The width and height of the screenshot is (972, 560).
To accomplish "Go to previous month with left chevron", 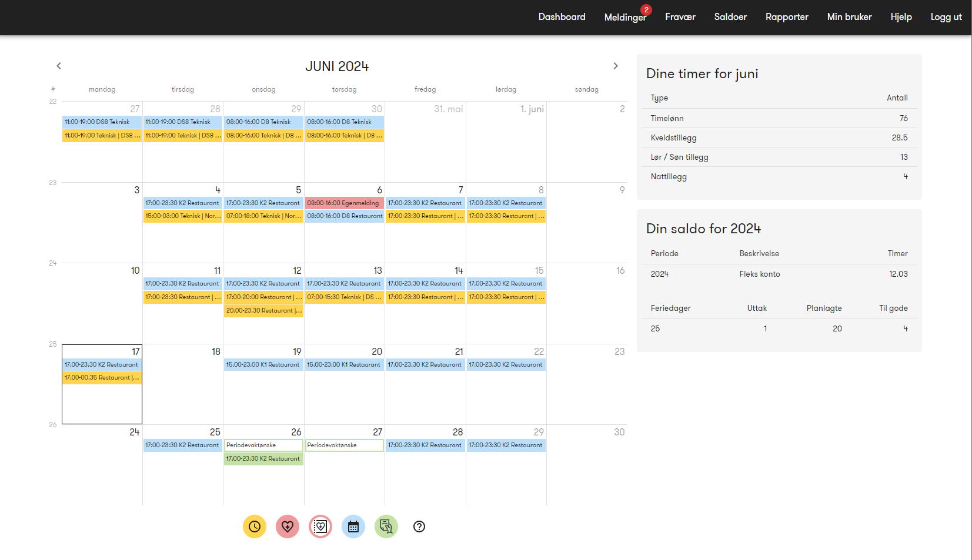I will pos(59,66).
